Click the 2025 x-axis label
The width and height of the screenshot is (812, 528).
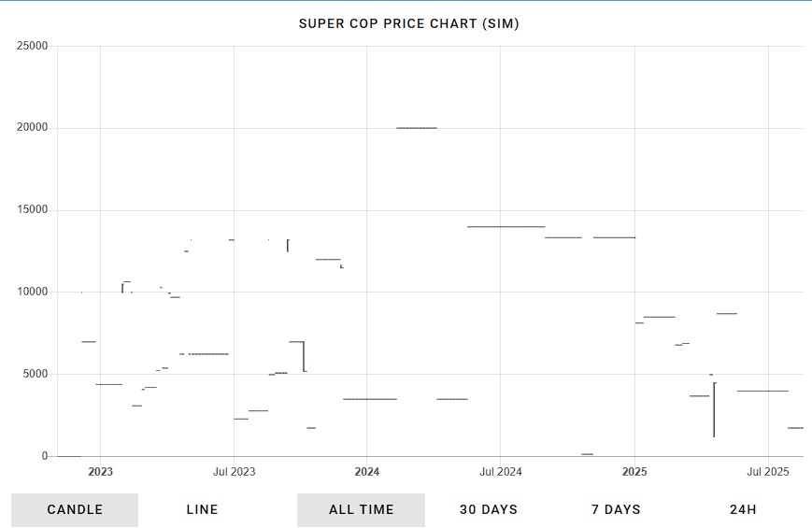click(x=634, y=472)
